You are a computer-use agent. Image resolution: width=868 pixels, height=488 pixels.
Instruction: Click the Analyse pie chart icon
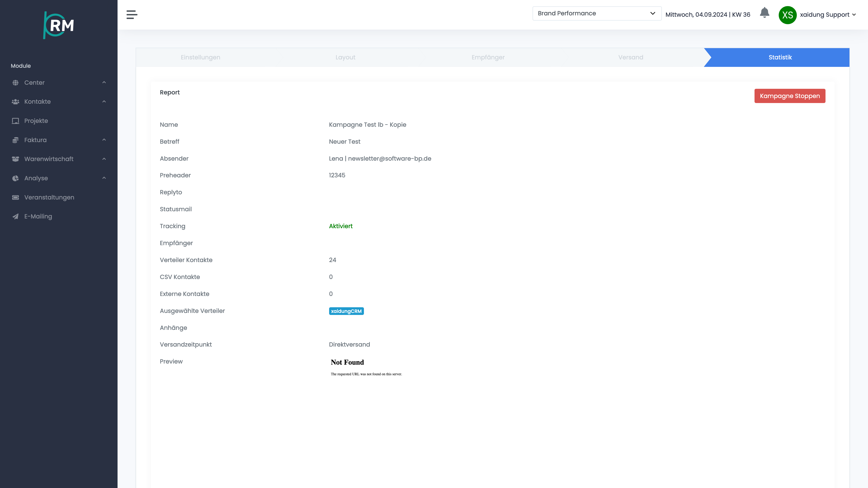pos(16,178)
